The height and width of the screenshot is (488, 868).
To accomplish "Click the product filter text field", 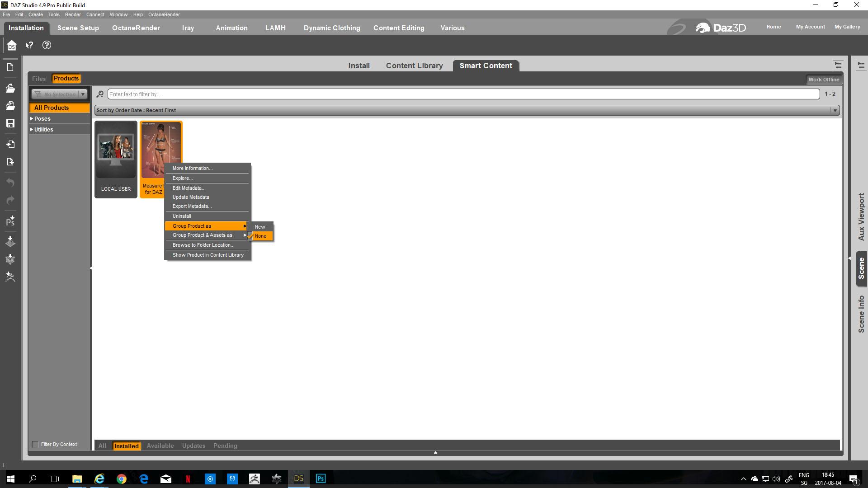I will pos(463,94).
